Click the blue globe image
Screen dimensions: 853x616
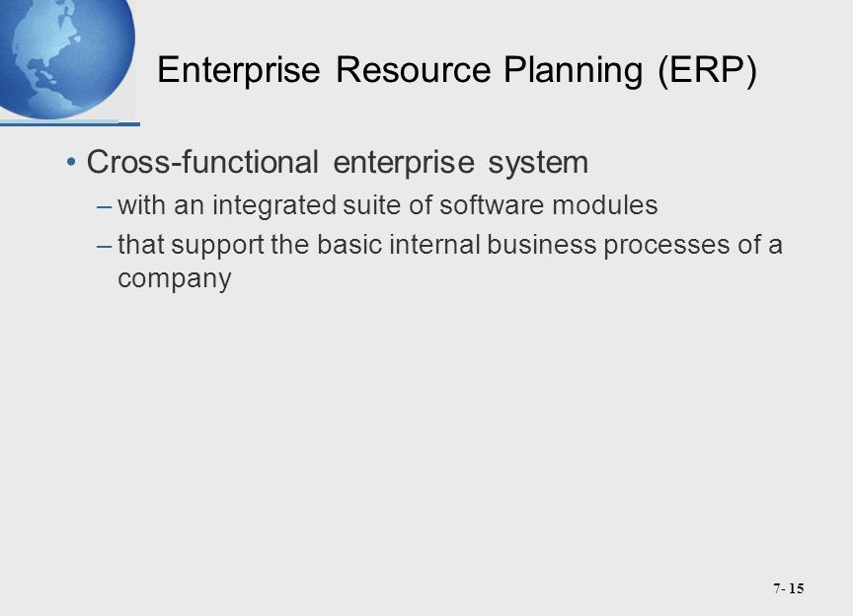(66, 59)
